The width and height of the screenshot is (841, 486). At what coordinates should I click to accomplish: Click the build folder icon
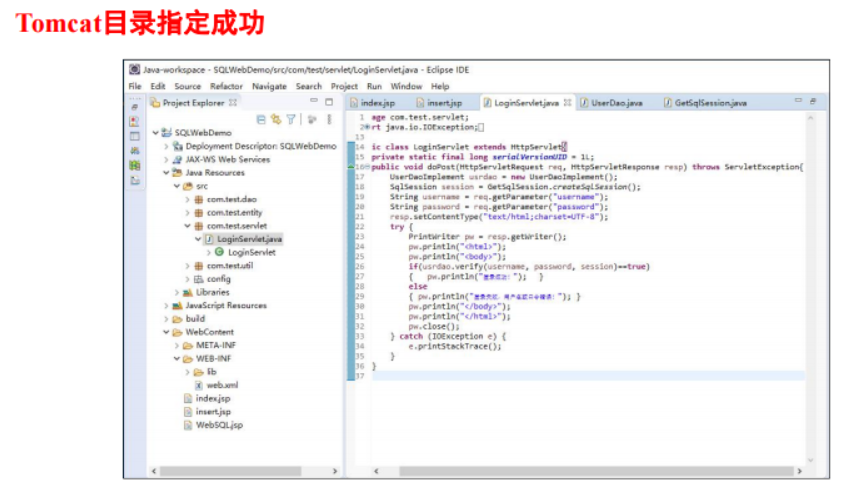point(178,319)
